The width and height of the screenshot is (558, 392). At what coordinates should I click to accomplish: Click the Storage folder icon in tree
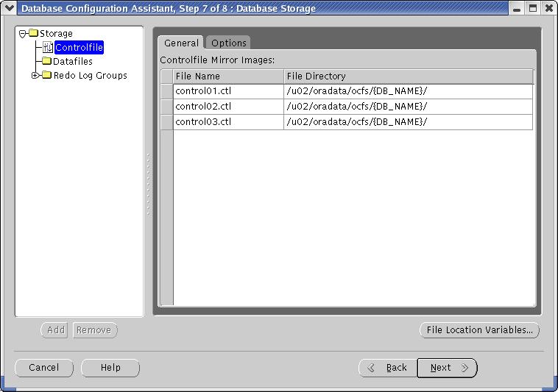(33, 34)
